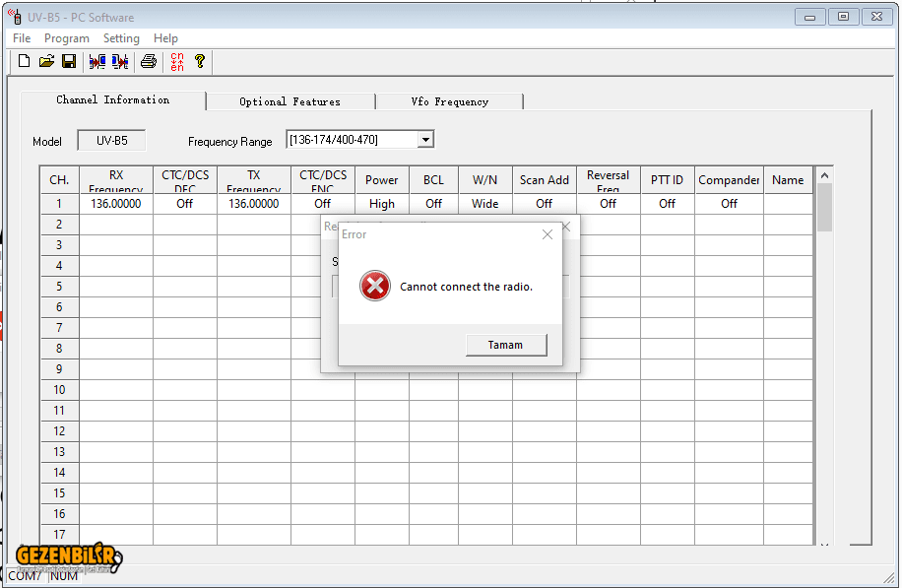Open the Help menu

click(165, 38)
